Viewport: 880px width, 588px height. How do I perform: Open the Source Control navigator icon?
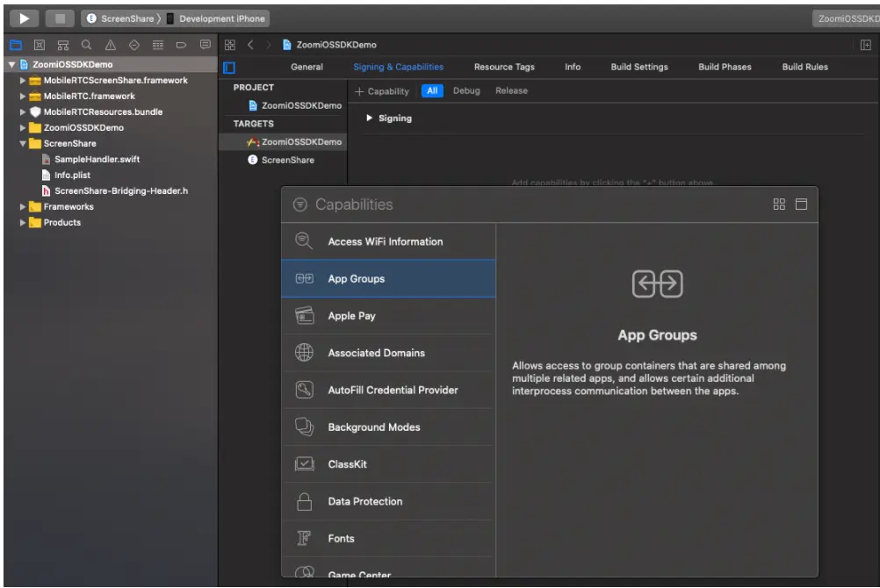point(40,44)
